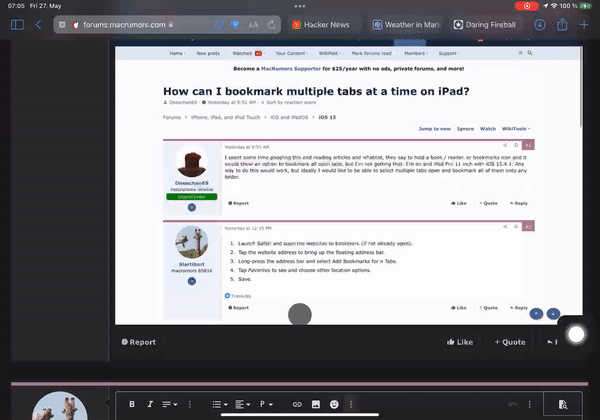Viewport: 600px width, 420px height.
Task: Close the forums.macrumors.com tab via its X
Action: click(x=62, y=25)
